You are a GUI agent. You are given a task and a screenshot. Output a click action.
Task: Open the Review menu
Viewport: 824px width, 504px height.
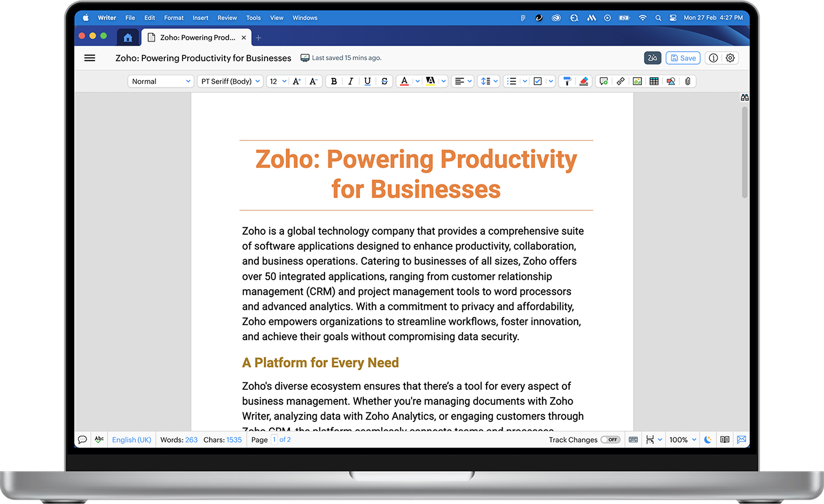[227, 18]
